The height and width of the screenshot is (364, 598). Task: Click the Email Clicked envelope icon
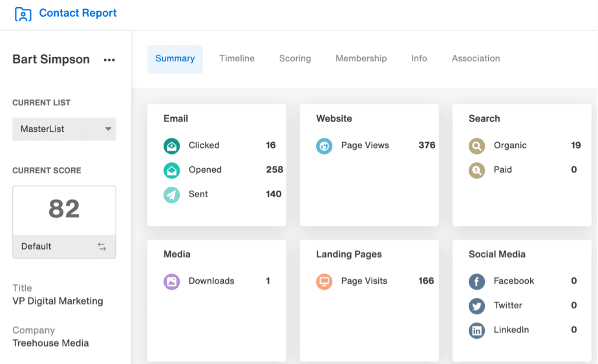tap(171, 145)
